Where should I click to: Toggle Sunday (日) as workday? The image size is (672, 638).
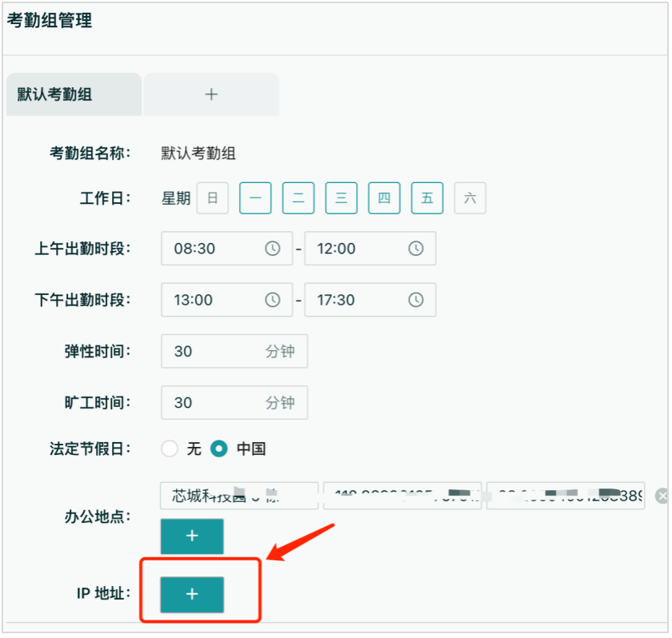pos(213,198)
